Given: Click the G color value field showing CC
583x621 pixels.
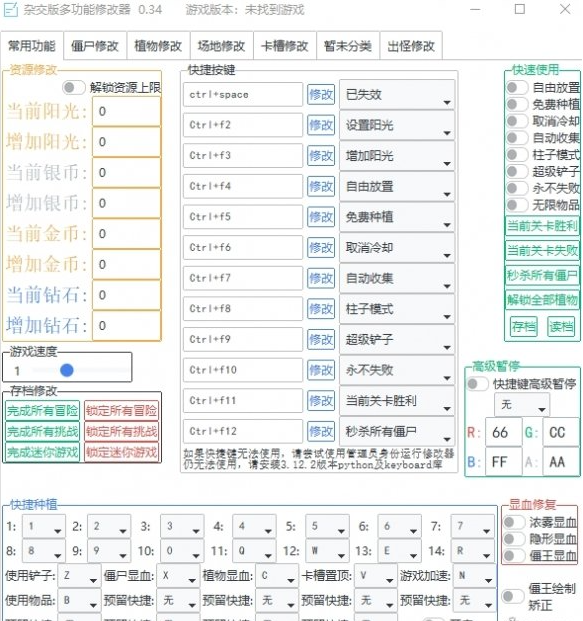Looking at the screenshot, I should coord(560,432).
